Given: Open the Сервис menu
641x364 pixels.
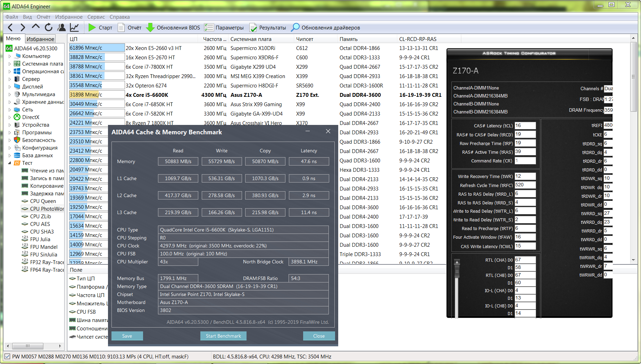Looking at the screenshot, I should pyautogui.click(x=96, y=17).
